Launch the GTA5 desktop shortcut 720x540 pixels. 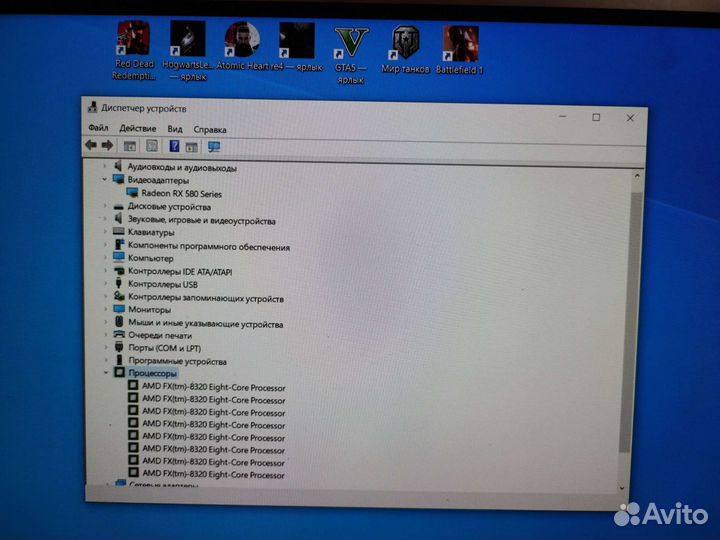351,55
